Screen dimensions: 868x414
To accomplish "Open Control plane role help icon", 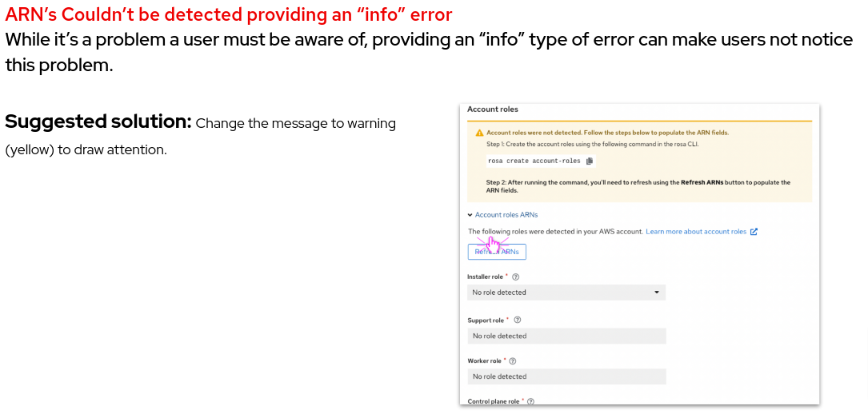I will coord(530,401).
